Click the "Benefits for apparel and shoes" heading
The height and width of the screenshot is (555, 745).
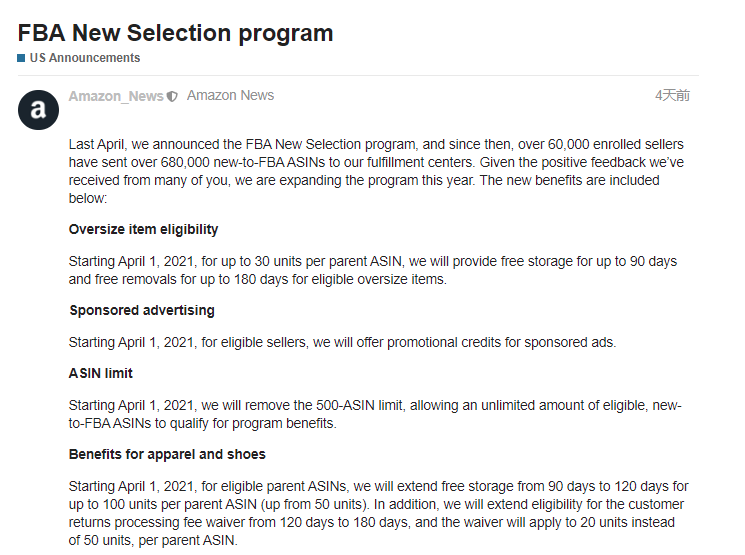tap(167, 454)
